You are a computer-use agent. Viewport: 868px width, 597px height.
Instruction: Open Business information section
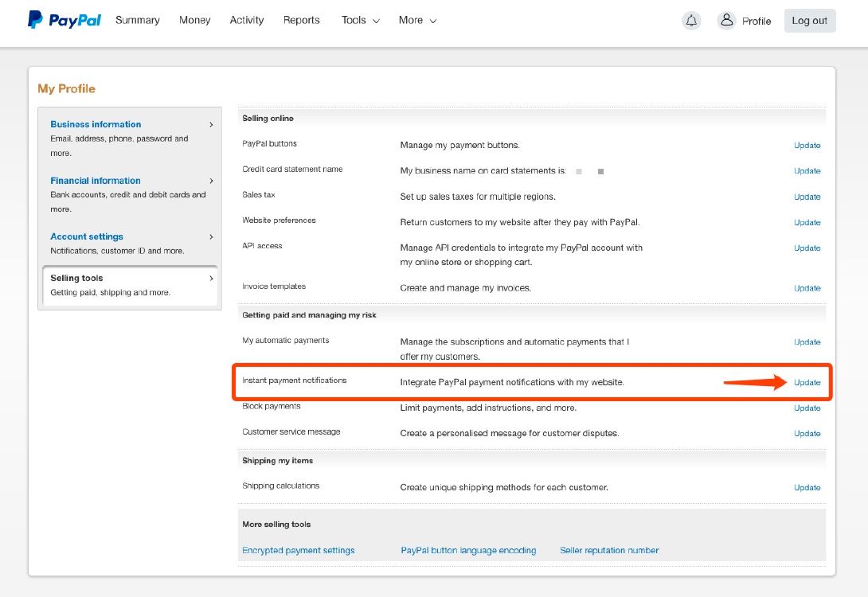pos(96,124)
